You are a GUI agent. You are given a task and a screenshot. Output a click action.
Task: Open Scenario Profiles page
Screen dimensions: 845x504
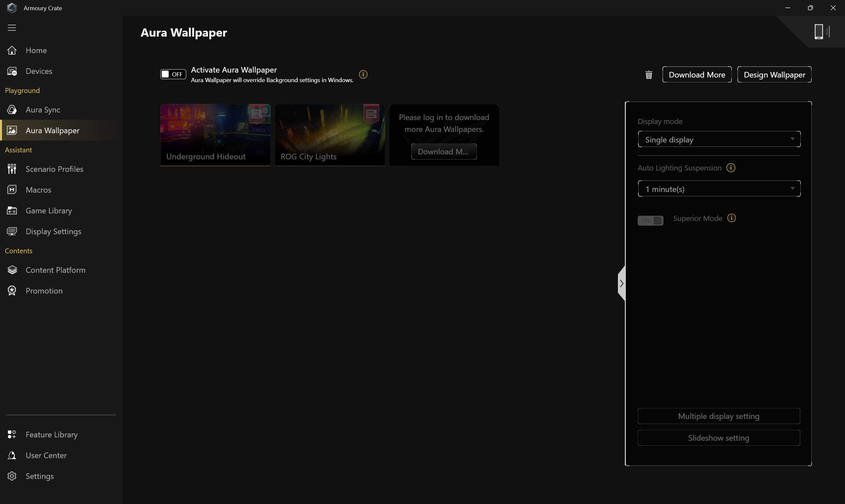pyautogui.click(x=61, y=169)
